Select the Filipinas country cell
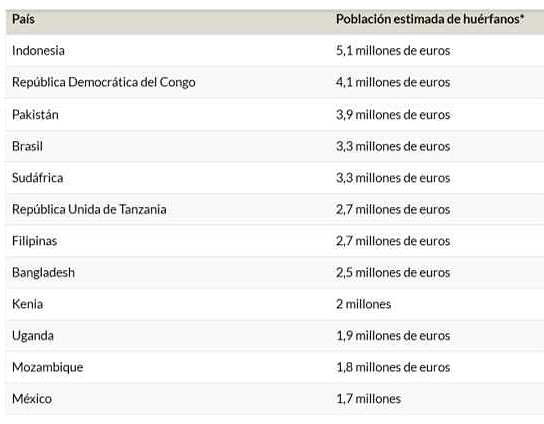This screenshot has width=544, height=424. [35, 241]
